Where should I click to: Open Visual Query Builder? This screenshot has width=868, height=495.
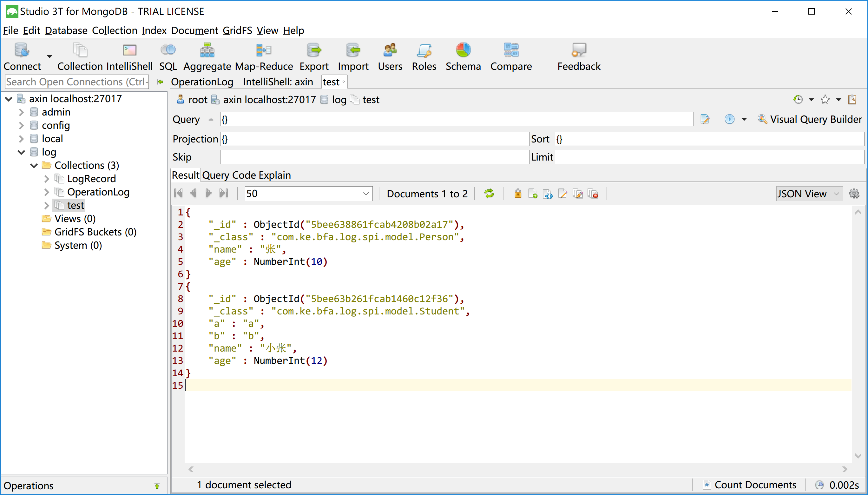[810, 119]
